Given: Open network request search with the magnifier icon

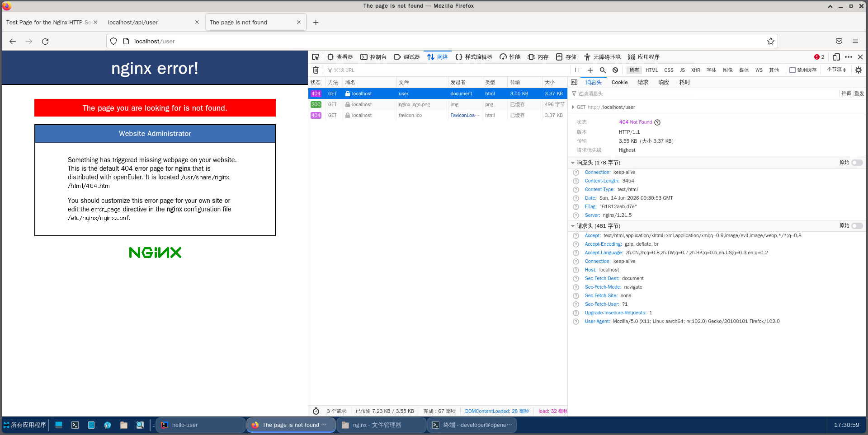Looking at the screenshot, I should (x=603, y=70).
